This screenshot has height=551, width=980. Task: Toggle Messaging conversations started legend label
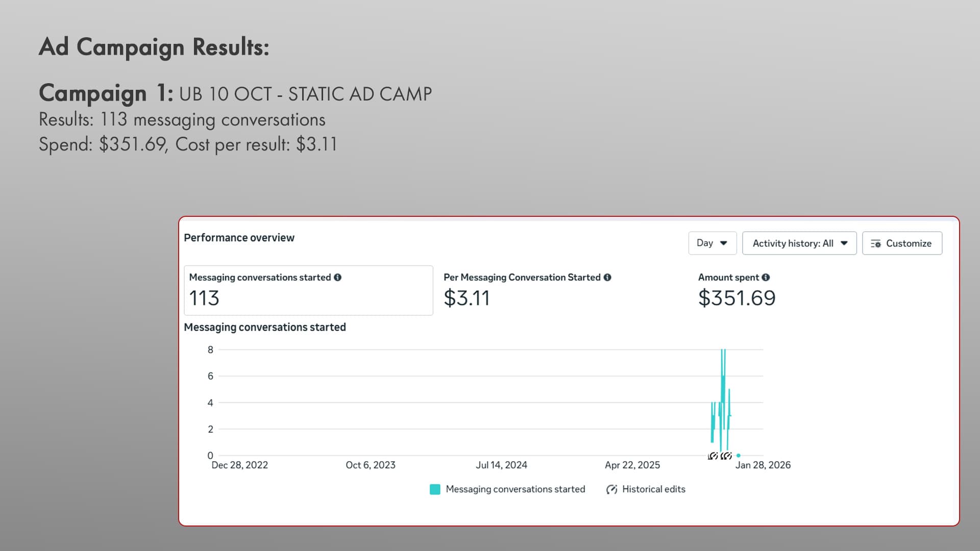[515, 489]
